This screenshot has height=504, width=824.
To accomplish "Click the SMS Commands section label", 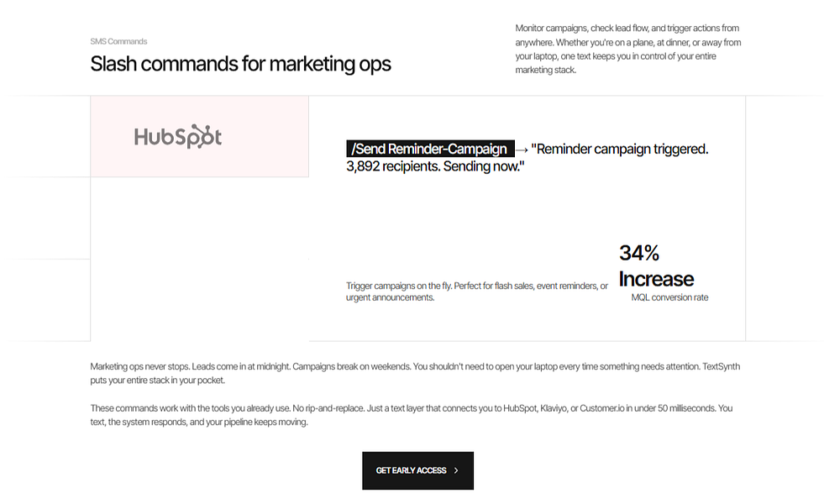I will (x=118, y=41).
